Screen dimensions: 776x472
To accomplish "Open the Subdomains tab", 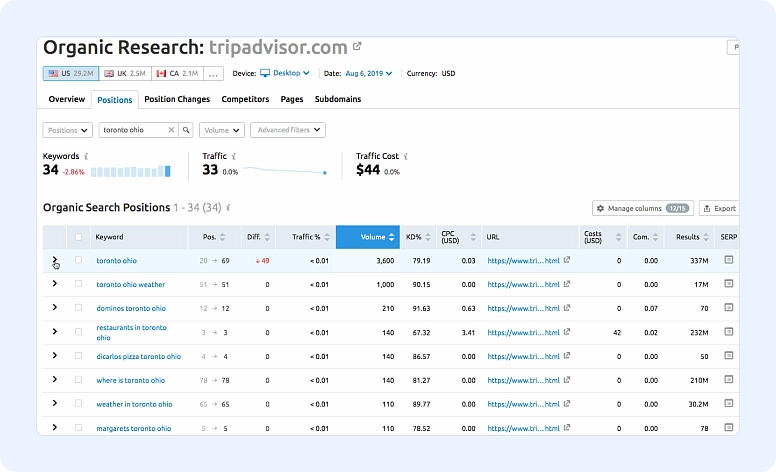I will 338,99.
